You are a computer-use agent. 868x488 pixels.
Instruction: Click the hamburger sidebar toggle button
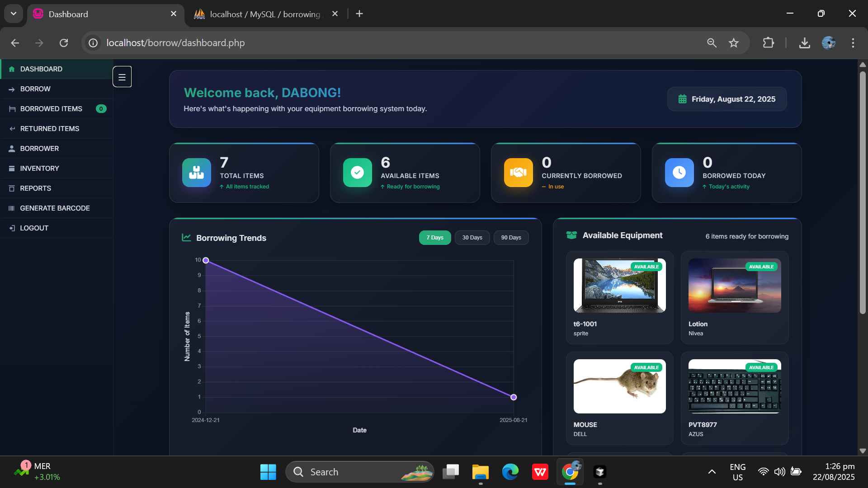122,77
